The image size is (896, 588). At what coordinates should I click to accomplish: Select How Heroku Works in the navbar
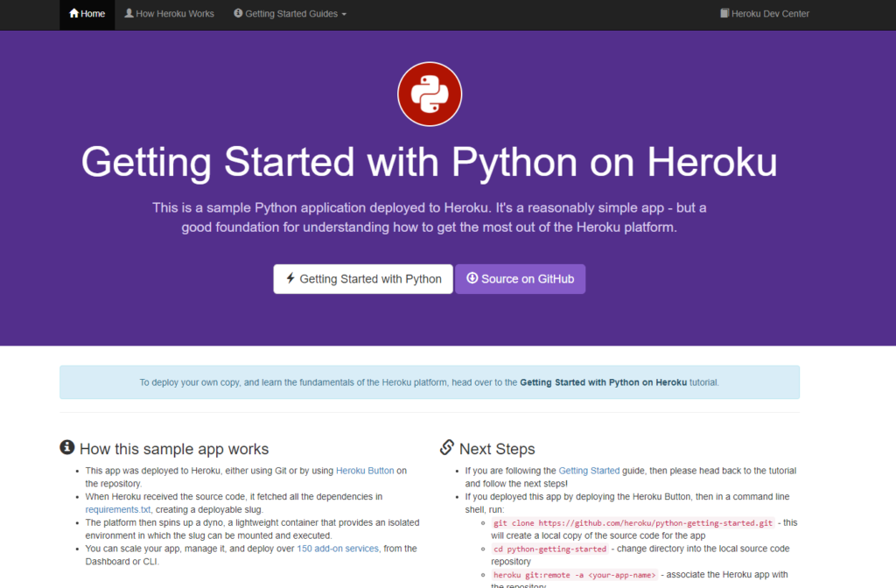pos(169,14)
